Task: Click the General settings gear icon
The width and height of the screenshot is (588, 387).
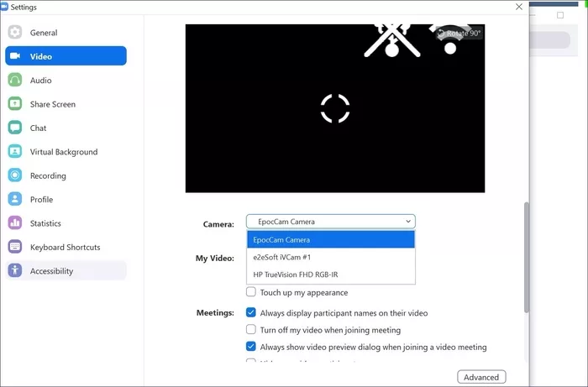Action: click(x=15, y=33)
